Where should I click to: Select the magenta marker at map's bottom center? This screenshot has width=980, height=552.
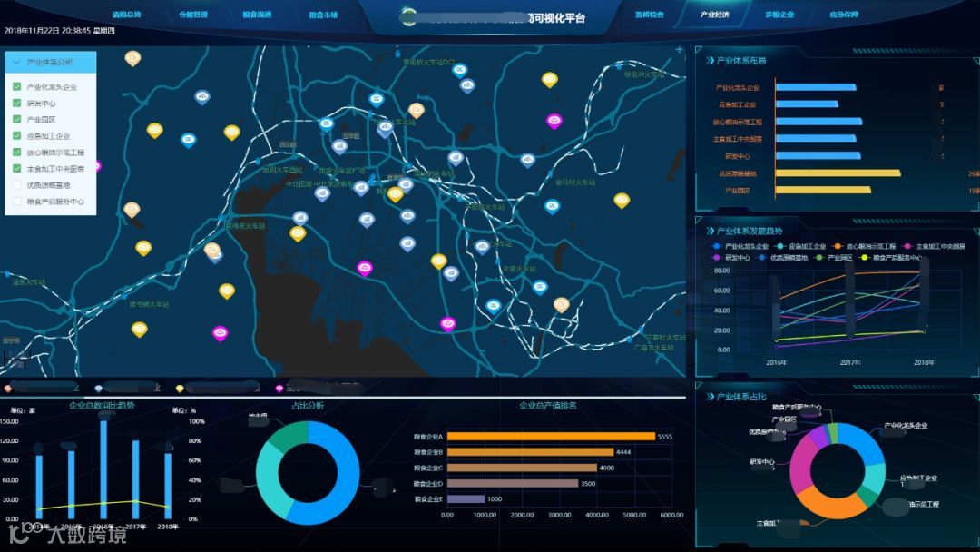click(447, 323)
